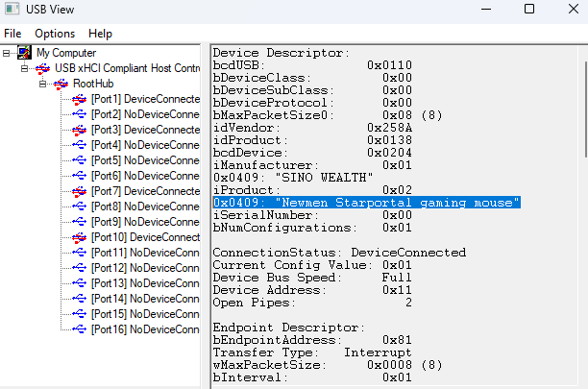
Task: Click the ConnectionStatus DeviceConnected line
Action: click(339, 253)
